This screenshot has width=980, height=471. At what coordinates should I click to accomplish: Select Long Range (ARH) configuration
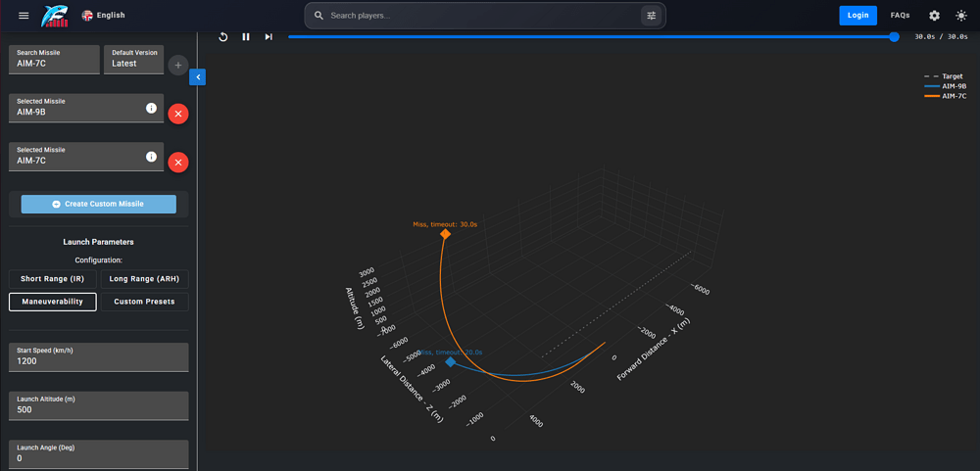144,279
